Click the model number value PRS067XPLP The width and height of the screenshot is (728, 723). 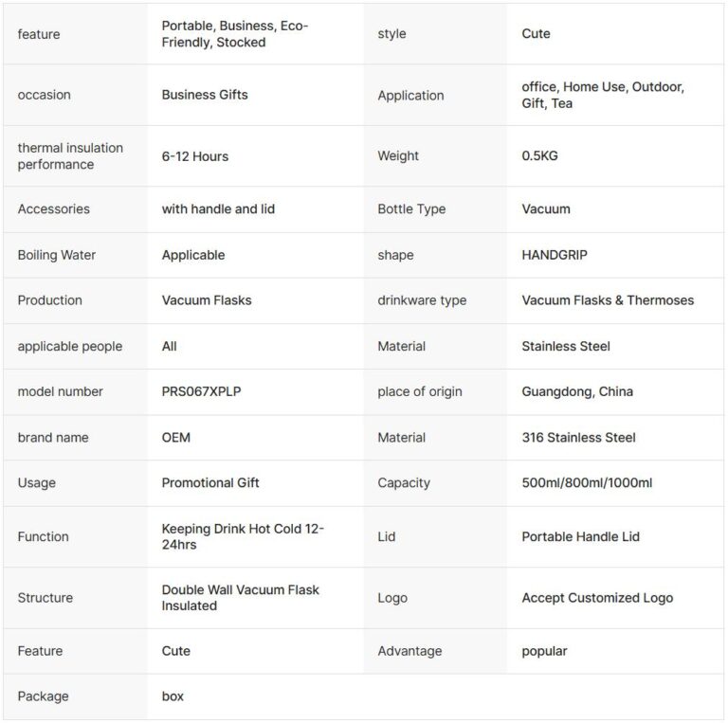201,391
